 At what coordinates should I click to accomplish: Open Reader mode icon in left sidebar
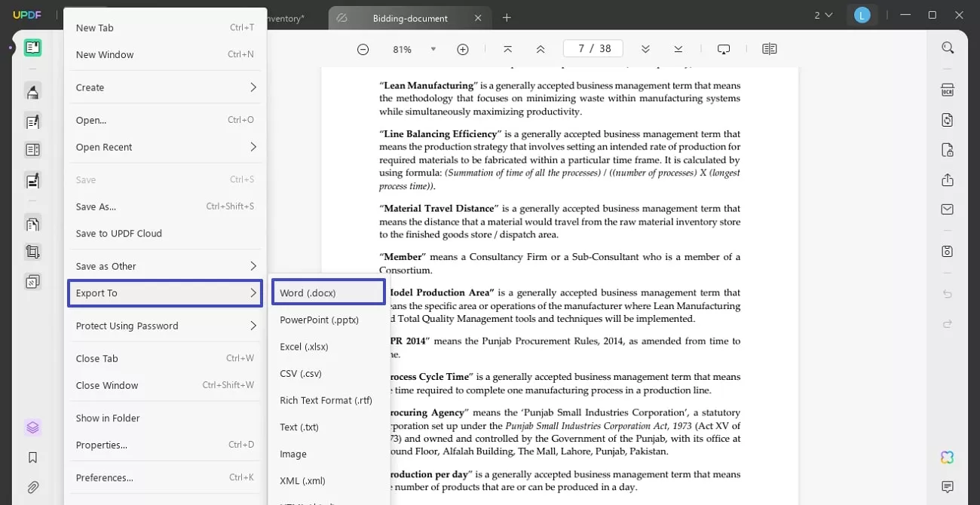tap(32, 48)
